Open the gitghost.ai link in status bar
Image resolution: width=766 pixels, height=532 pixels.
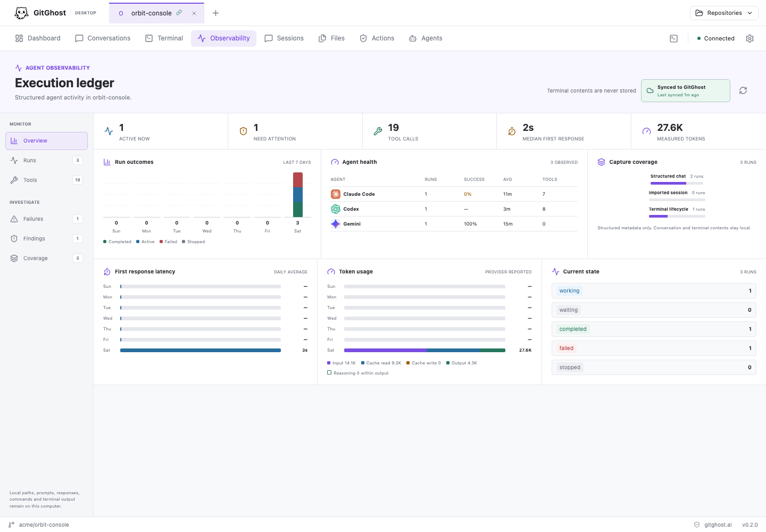pos(718,525)
